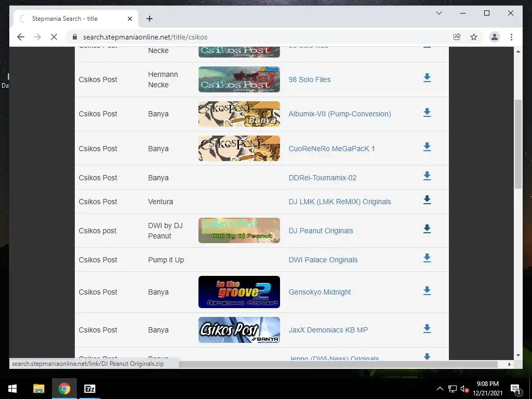Screen dimensions: 532x399
Task: Open the notification center
Action: coord(515,389)
